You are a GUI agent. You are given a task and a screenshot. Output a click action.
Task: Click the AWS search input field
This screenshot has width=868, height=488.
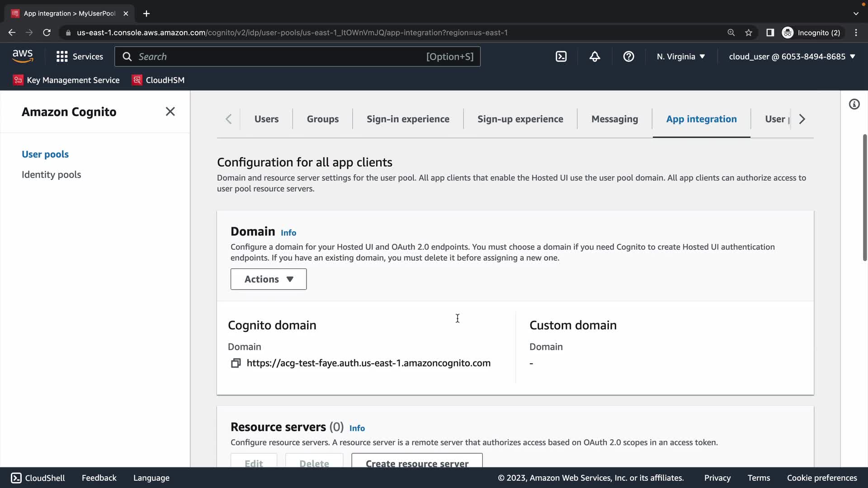coord(280,56)
